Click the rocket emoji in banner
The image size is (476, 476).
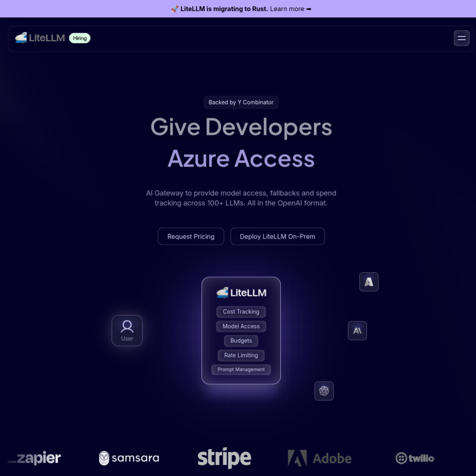[x=175, y=9]
